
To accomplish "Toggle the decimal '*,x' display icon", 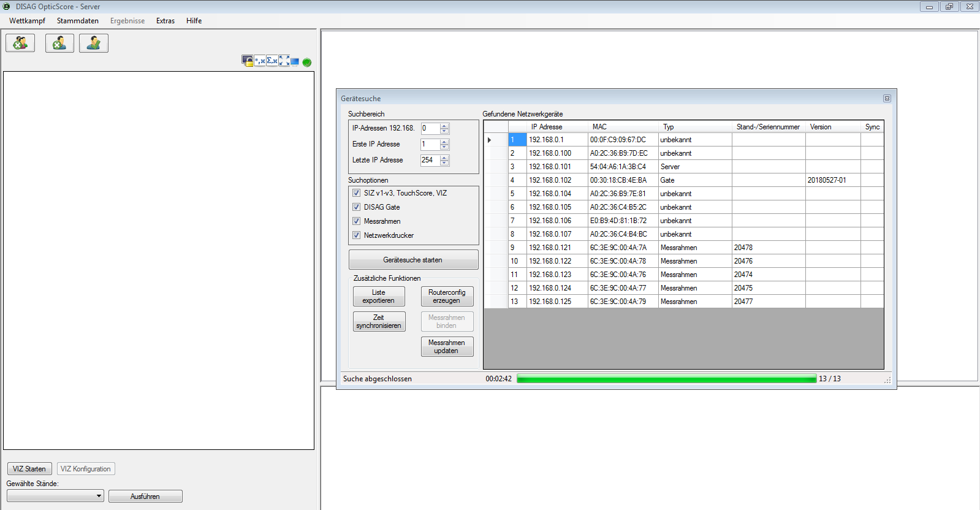I will (260, 61).
